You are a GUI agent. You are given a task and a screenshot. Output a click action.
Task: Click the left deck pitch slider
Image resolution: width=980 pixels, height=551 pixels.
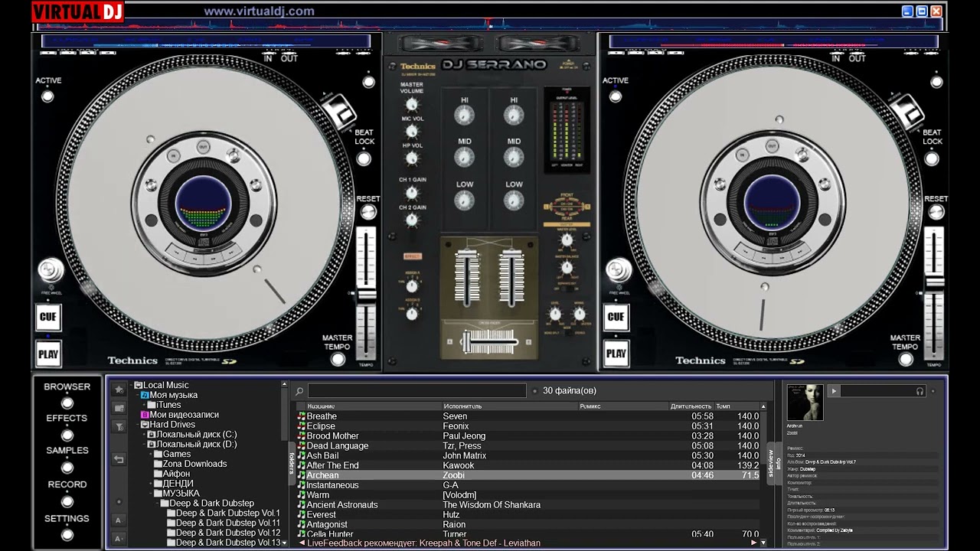coord(367,294)
